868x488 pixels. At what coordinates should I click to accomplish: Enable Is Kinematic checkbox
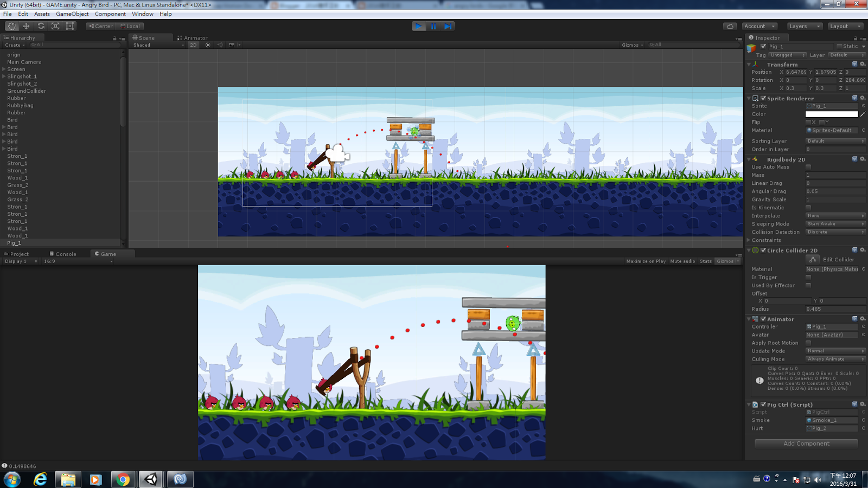pos(808,208)
